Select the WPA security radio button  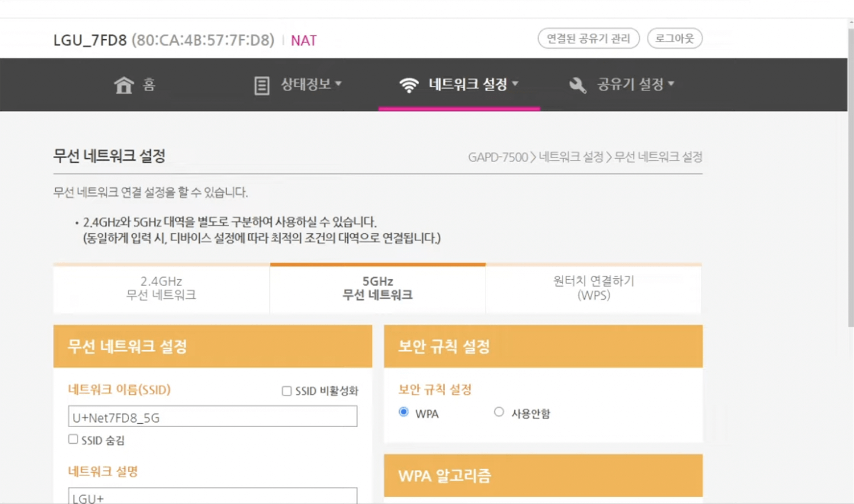tap(404, 412)
